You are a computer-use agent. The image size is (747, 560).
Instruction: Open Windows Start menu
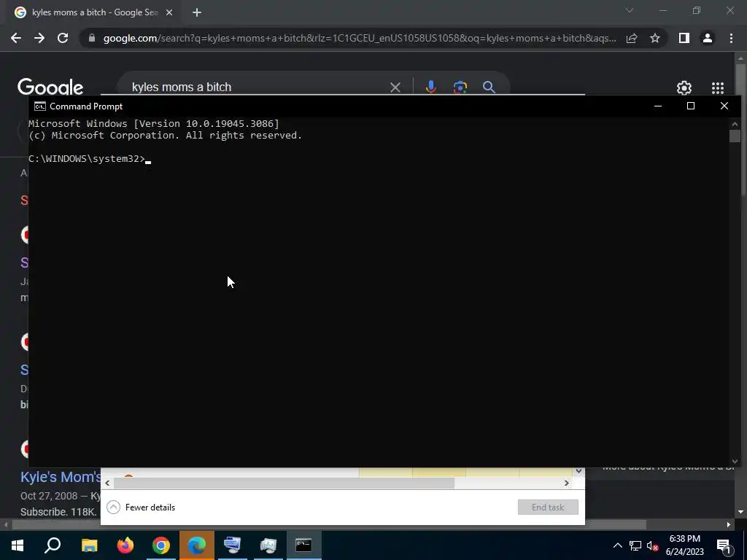pyautogui.click(x=18, y=545)
